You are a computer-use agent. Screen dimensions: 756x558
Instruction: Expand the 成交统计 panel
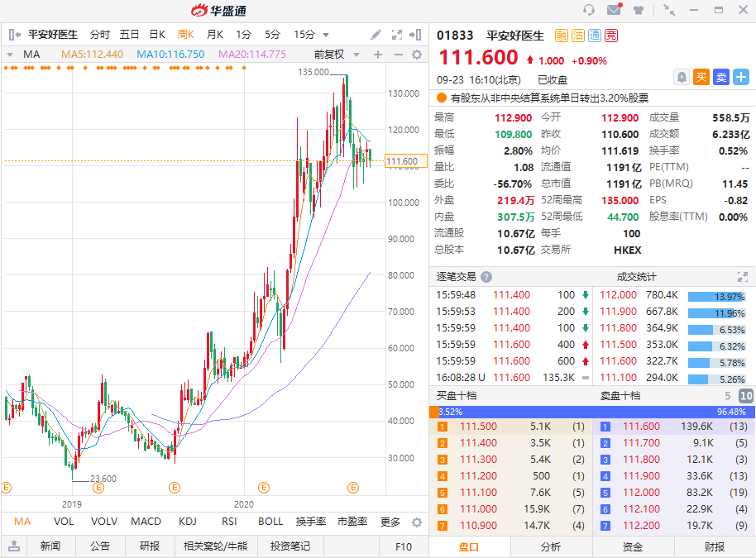(743, 277)
